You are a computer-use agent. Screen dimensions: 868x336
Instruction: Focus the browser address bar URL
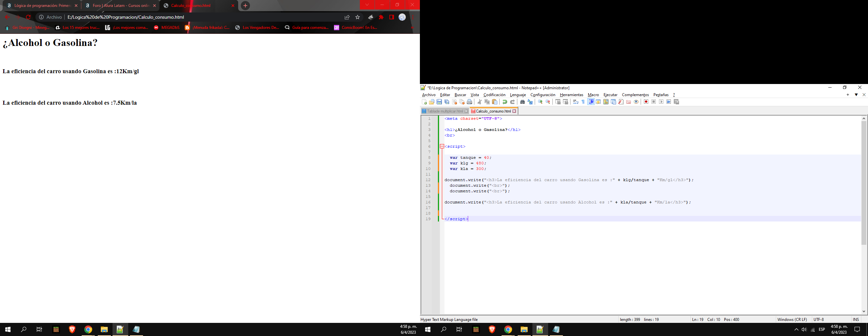(126, 17)
